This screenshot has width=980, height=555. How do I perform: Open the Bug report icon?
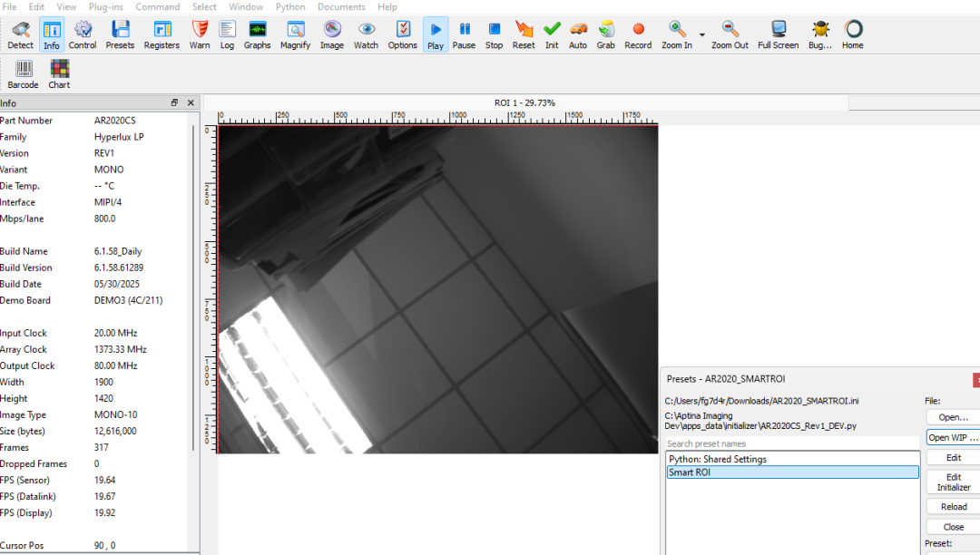click(x=820, y=34)
